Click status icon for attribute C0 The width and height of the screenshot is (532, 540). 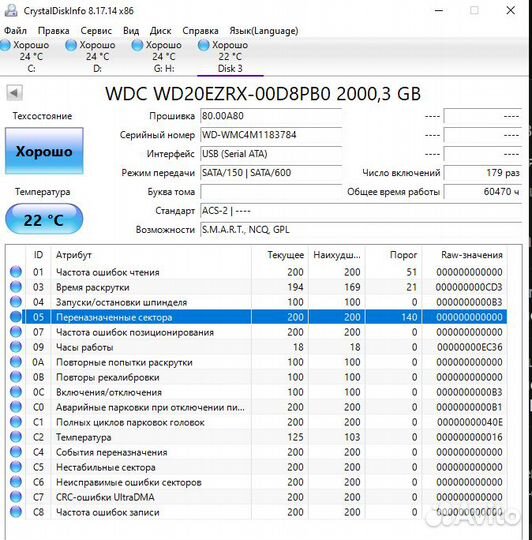point(16,407)
